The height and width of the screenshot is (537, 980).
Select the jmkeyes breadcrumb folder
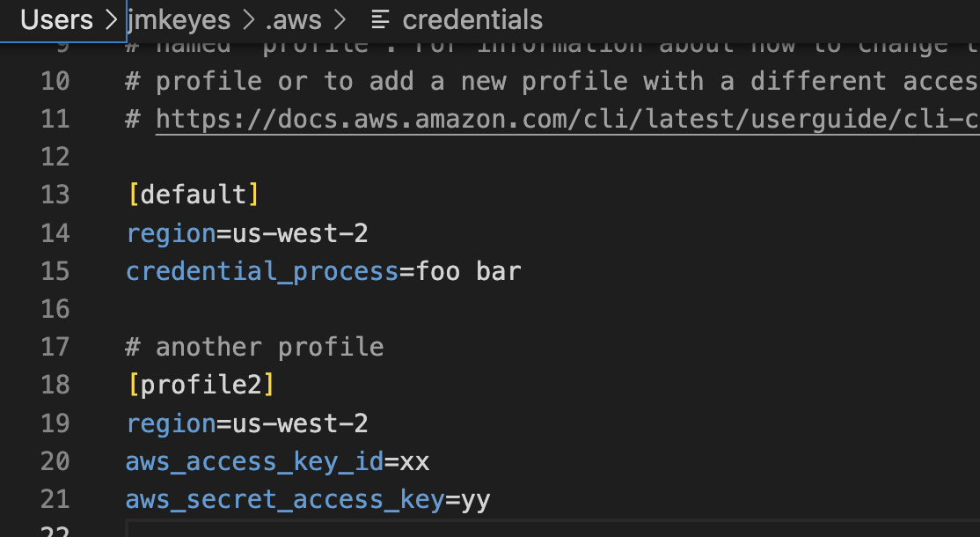179,20
